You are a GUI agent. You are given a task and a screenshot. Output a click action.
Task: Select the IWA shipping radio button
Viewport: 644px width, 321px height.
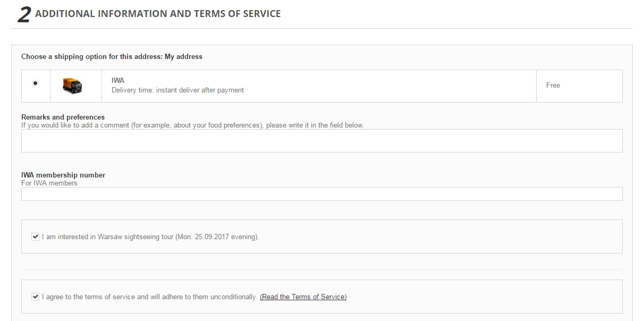[36, 83]
